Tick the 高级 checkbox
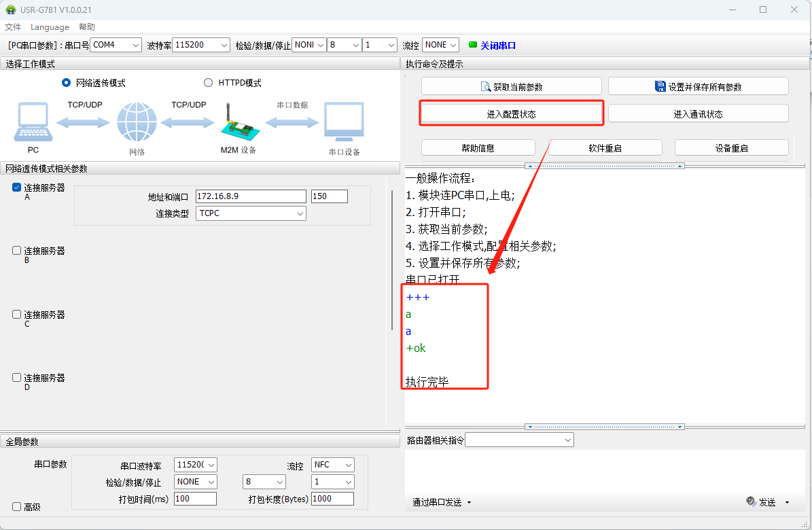The height and width of the screenshot is (530, 812). tap(17, 506)
